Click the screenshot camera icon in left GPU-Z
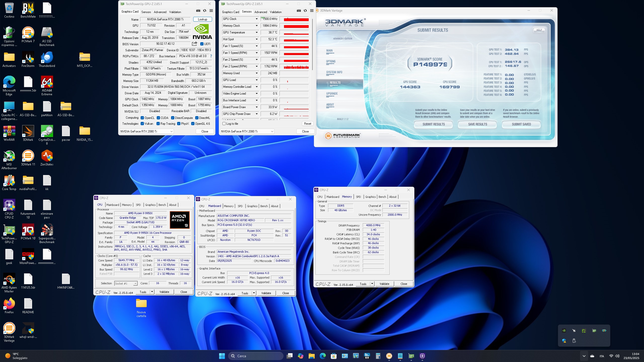The image size is (644, 362). tap(198, 11)
